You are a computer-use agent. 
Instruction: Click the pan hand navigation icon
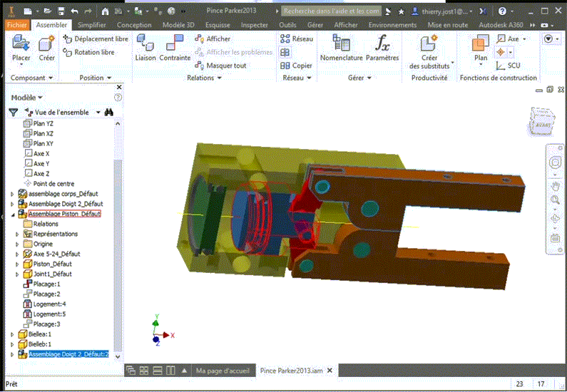(555, 187)
